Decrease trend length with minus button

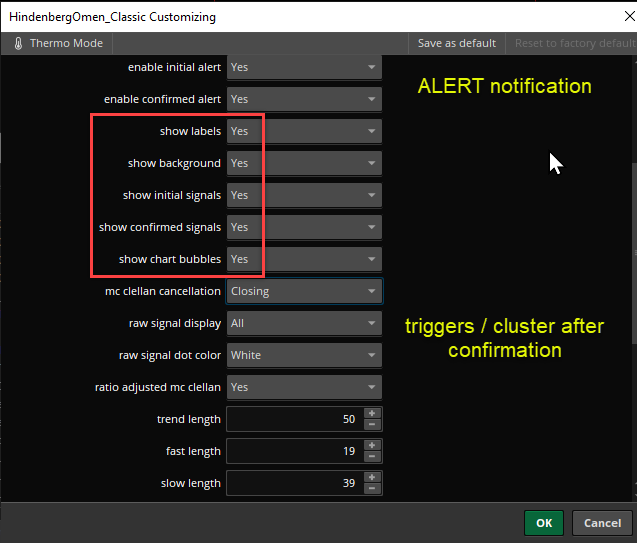pos(372,425)
